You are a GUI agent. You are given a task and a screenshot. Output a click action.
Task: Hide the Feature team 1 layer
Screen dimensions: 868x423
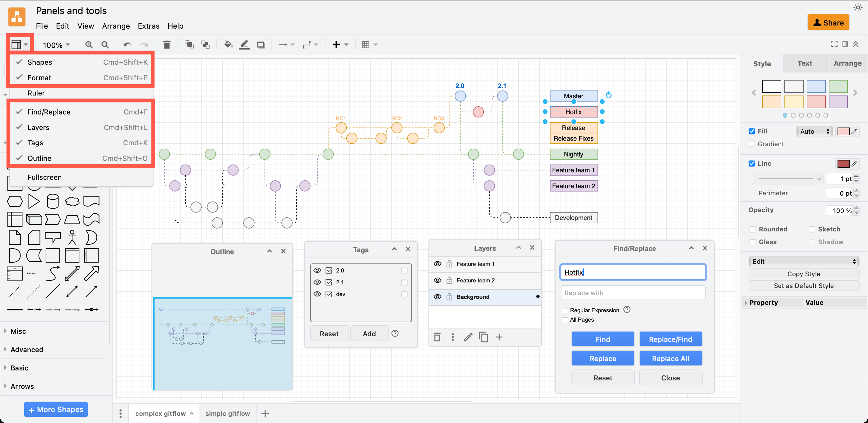tap(437, 264)
